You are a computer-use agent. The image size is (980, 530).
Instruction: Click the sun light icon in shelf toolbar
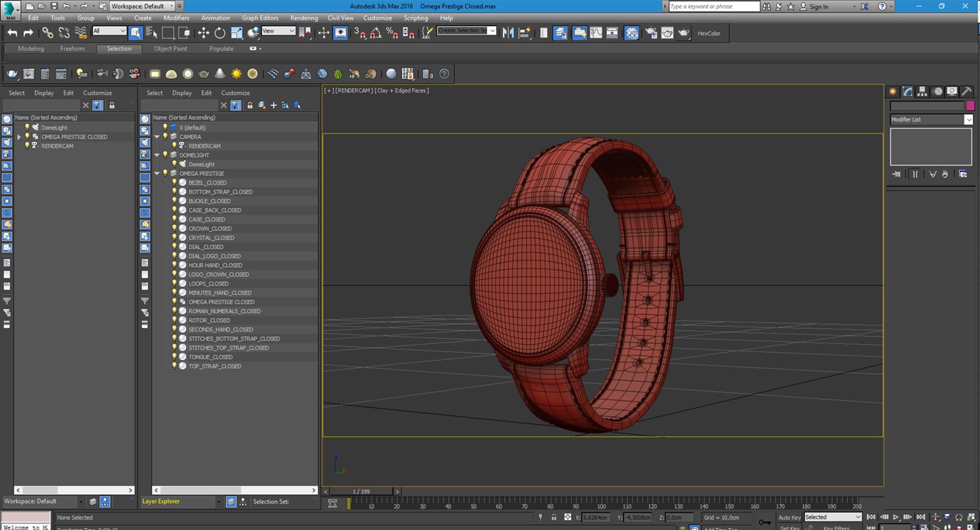[236, 74]
